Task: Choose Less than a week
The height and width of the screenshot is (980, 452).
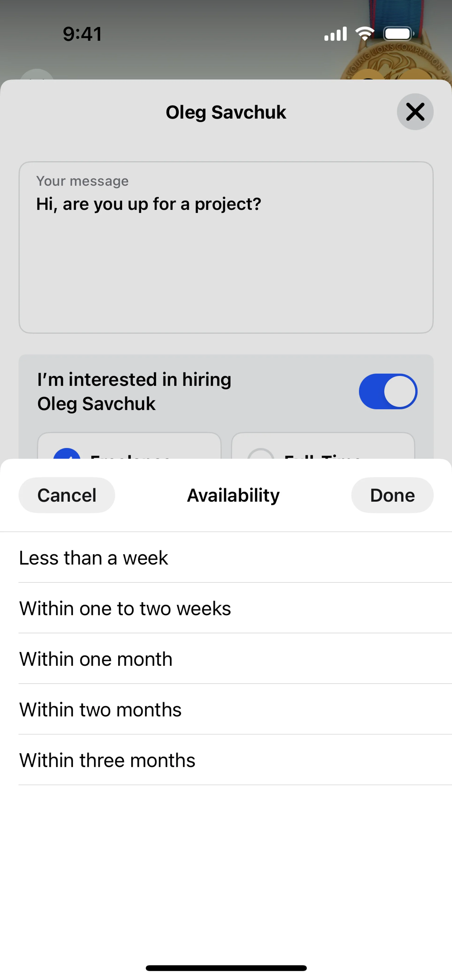Action: [x=94, y=558]
